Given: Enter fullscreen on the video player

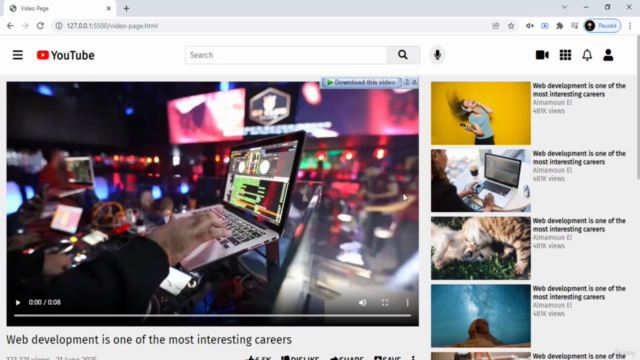Looking at the screenshot, I should (x=385, y=302).
